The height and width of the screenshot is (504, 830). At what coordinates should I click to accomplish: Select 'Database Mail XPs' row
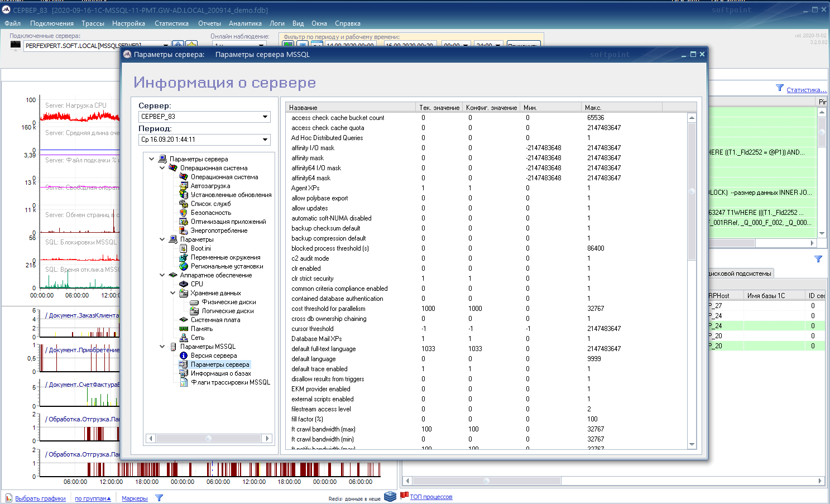point(487,339)
